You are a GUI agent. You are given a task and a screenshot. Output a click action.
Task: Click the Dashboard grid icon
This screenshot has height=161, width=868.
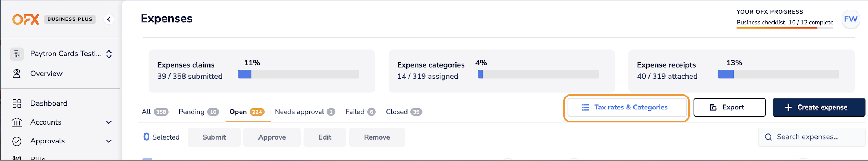click(17, 103)
